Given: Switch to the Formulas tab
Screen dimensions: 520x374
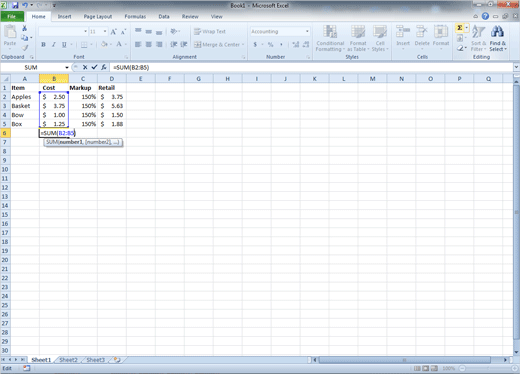Looking at the screenshot, I should click(x=135, y=16).
